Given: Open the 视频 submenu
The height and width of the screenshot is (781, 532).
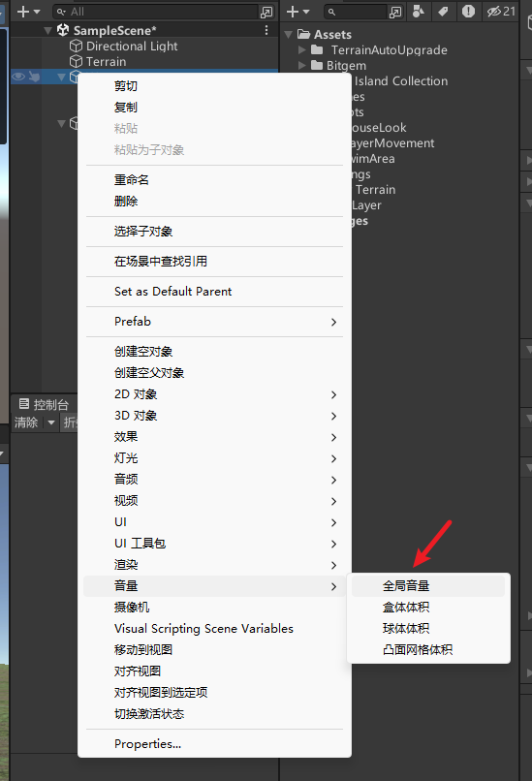Looking at the screenshot, I should (x=215, y=501).
